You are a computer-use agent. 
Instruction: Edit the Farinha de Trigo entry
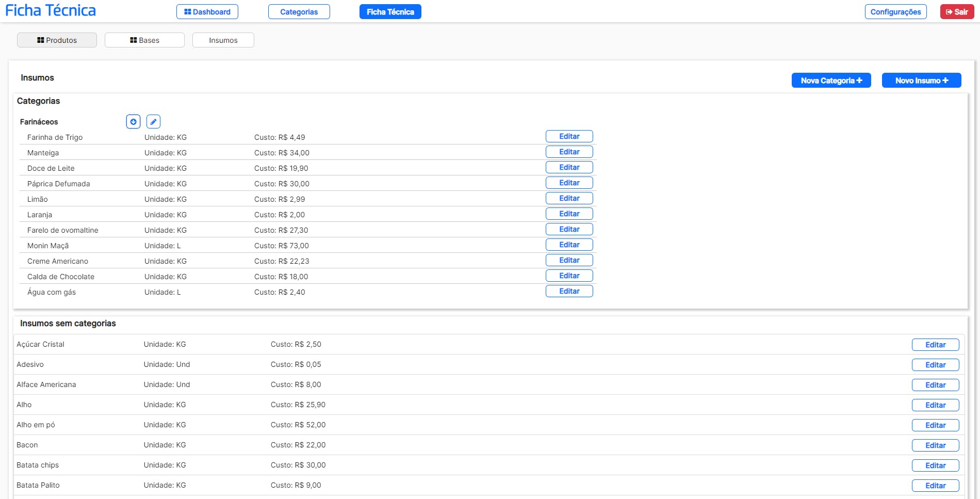(569, 137)
